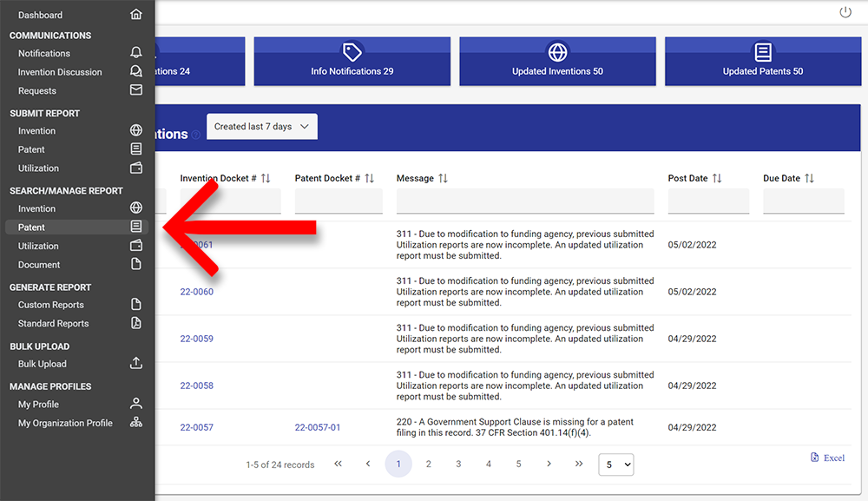The image size is (868, 501).
Task: Open My Organization Profile hierarchy icon
Action: 135,423
